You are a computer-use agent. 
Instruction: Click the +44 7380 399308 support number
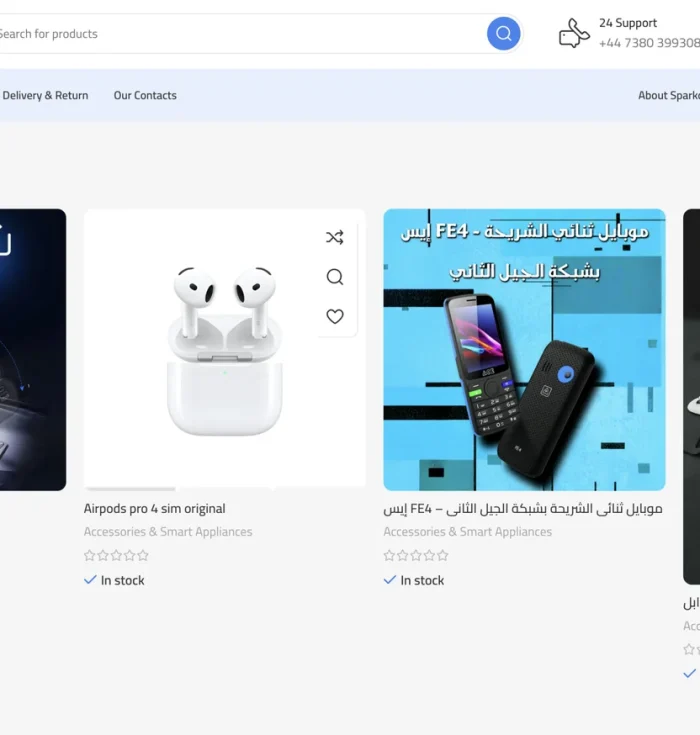tap(649, 43)
